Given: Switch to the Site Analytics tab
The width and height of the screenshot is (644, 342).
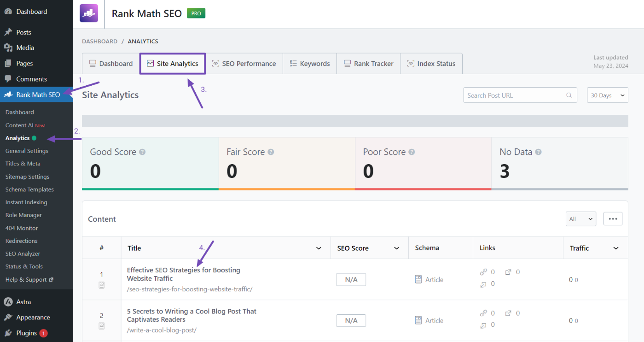Looking at the screenshot, I should pyautogui.click(x=173, y=64).
